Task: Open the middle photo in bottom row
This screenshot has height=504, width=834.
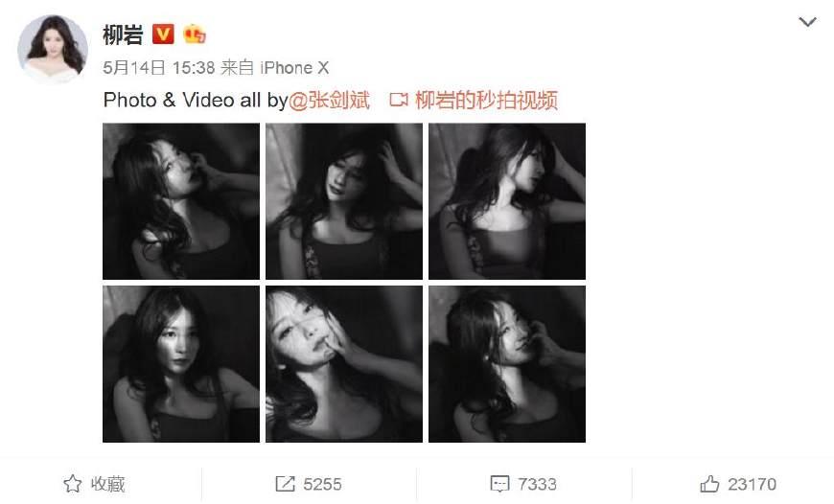Action: coord(344,364)
